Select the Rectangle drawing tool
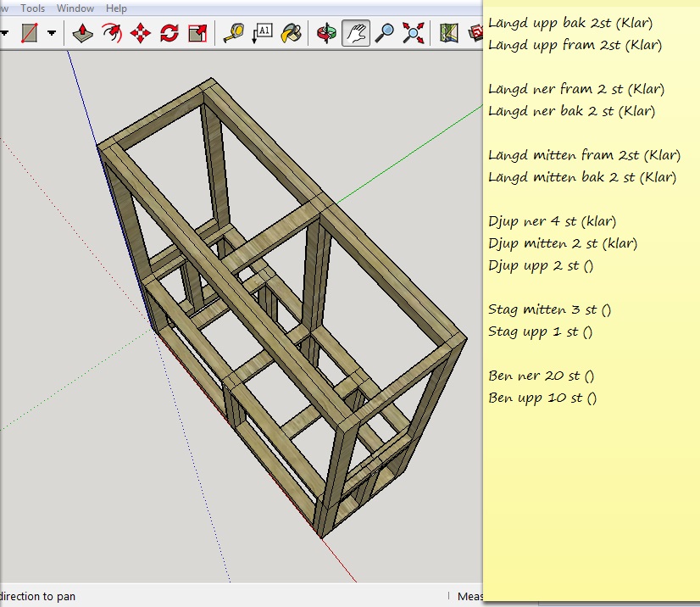The width and height of the screenshot is (700, 607). (x=30, y=33)
